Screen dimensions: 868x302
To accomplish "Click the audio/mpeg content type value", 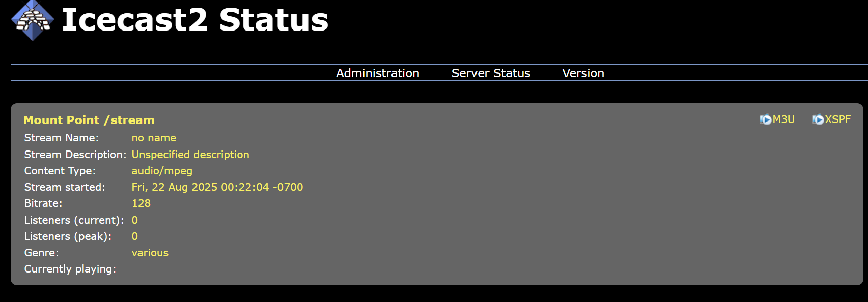I will [162, 171].
